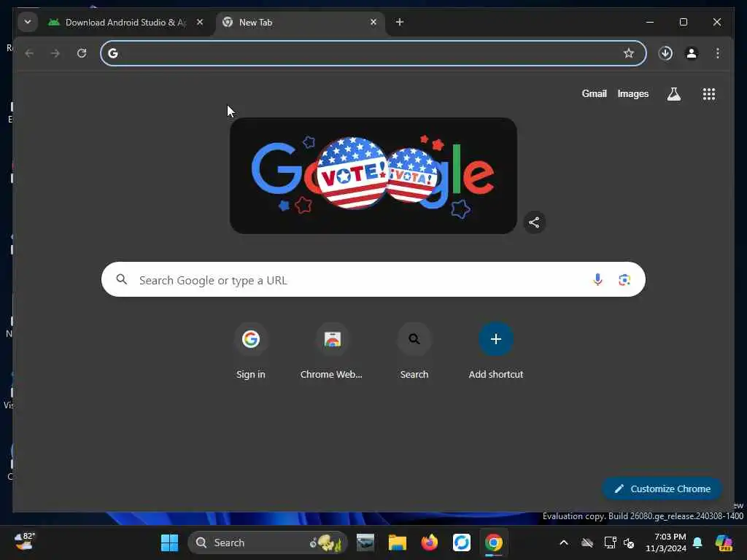This screenshot has height=560, width=747.
Task: Open Search Labs flask icon
Action: point(673,94)
